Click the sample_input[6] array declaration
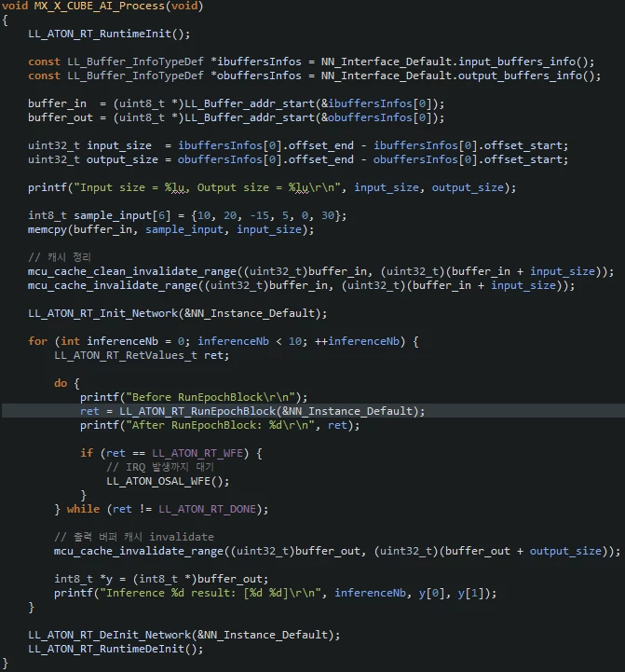 [x=99, y=215]
